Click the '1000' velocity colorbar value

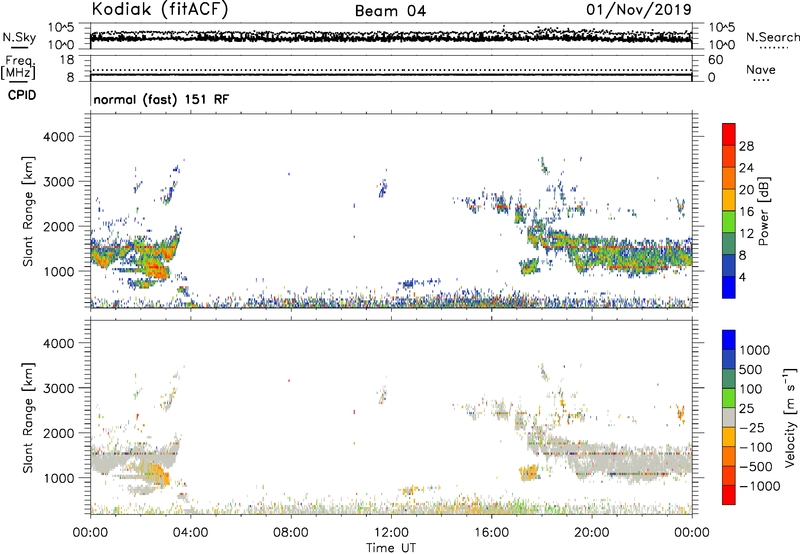coord(754,350)
